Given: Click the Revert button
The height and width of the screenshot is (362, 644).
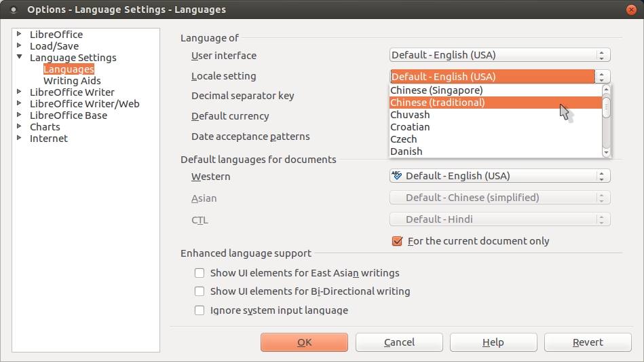Looking at the screenshot, I should coord(587,342).
